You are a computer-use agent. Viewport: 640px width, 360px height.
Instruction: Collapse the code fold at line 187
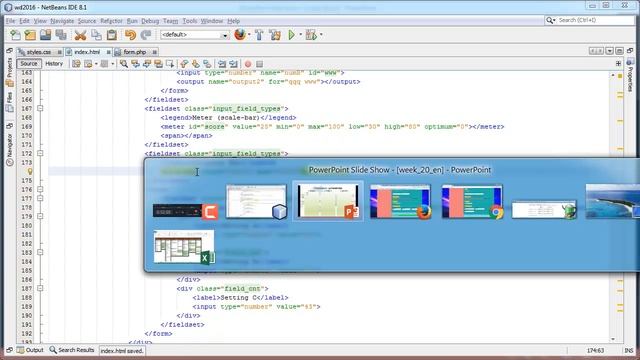[x=40, y=288]
